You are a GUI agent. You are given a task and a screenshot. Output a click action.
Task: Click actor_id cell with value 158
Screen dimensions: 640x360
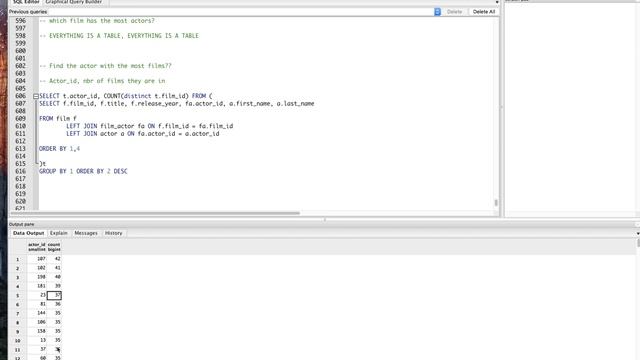click(37, 331)
